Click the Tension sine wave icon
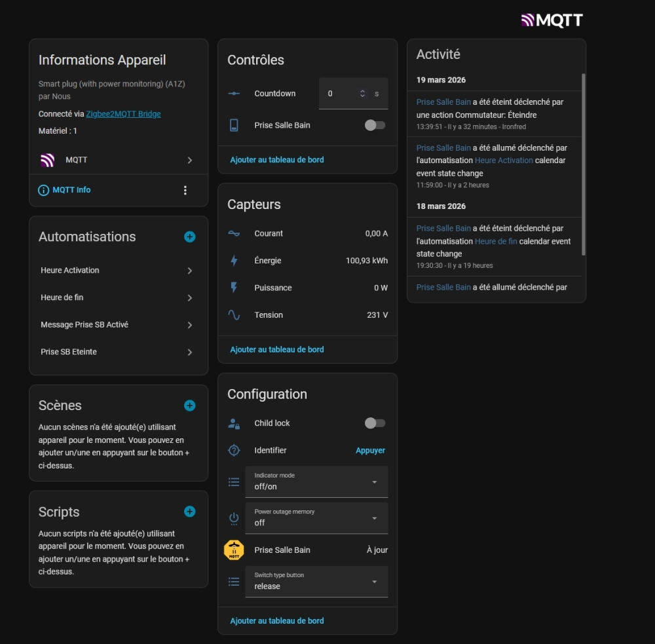 [234, 314]
